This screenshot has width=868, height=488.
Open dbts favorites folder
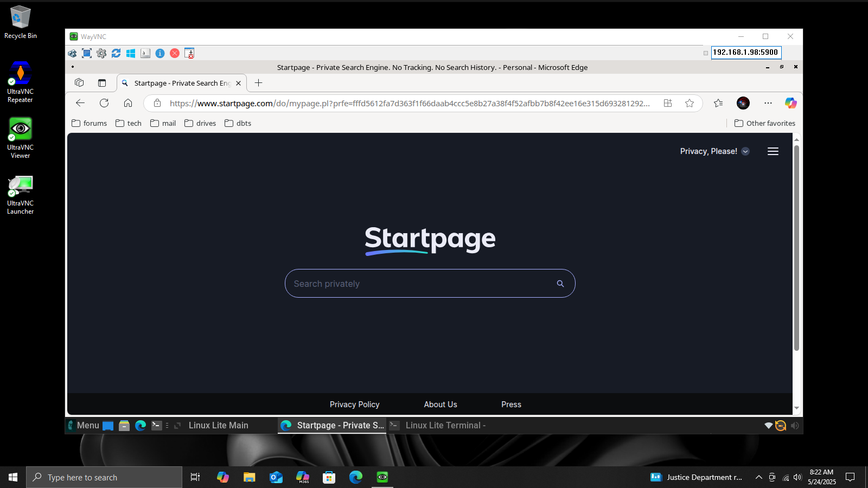[238, 123]
